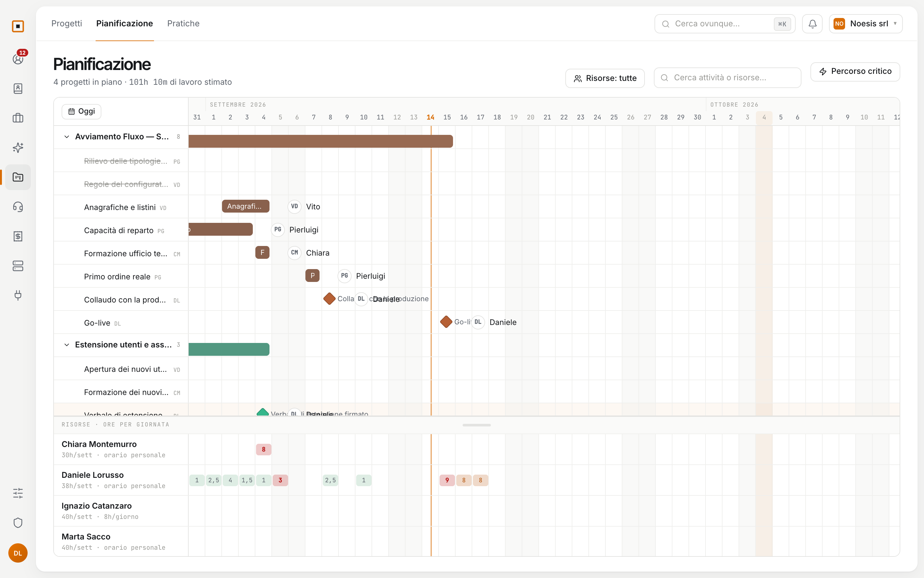
Task: Click P bar in Primo ordine row
Action: click(312, 276)
